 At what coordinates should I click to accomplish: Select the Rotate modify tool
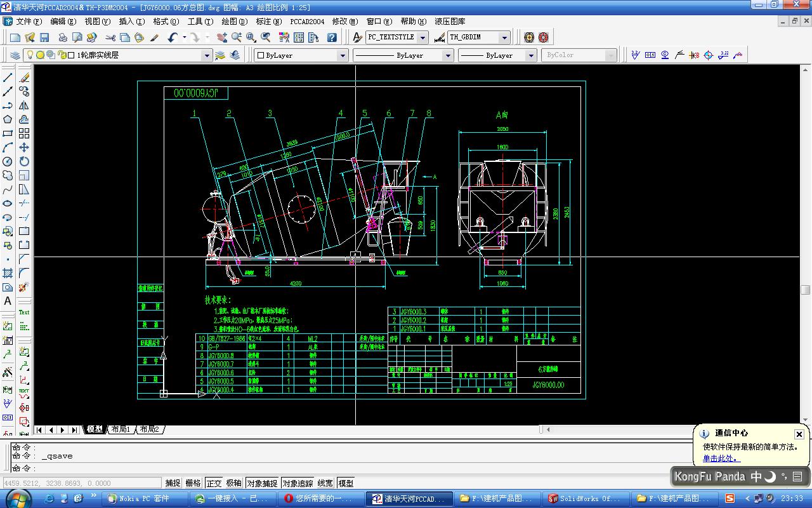[24, 161]
